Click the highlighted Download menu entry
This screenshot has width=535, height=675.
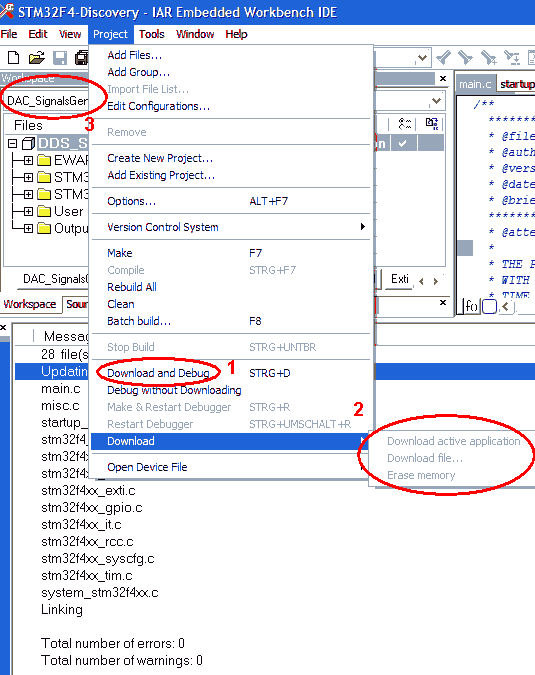click(x=231, y=441)
